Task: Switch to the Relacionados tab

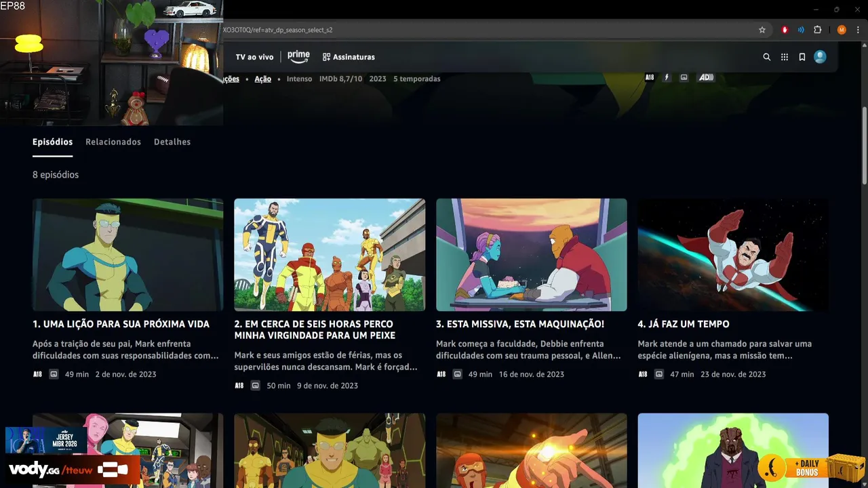Action: (x=113, y=142)
